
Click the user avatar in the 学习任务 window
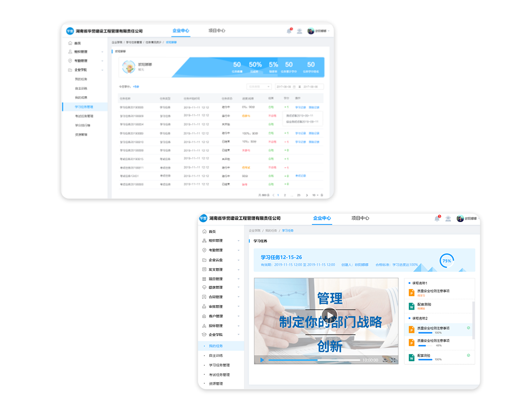460,219
